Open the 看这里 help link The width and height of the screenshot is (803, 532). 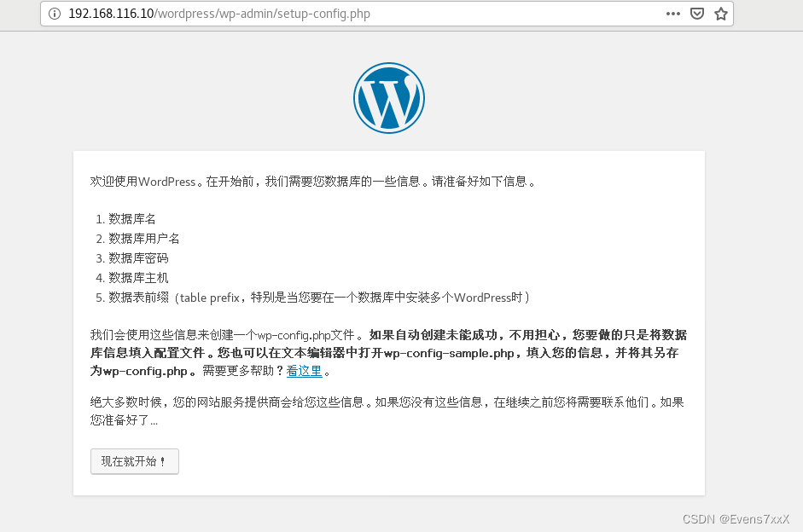pos(304,371)
